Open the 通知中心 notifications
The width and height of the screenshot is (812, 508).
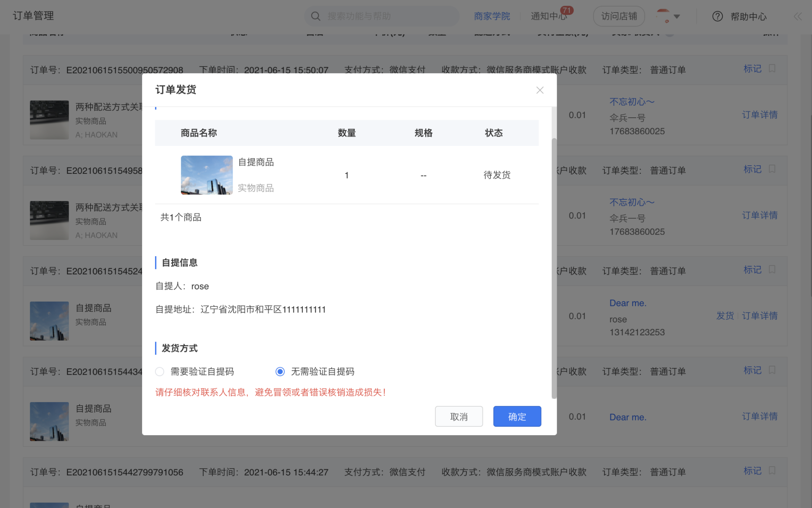click(549, 16)
